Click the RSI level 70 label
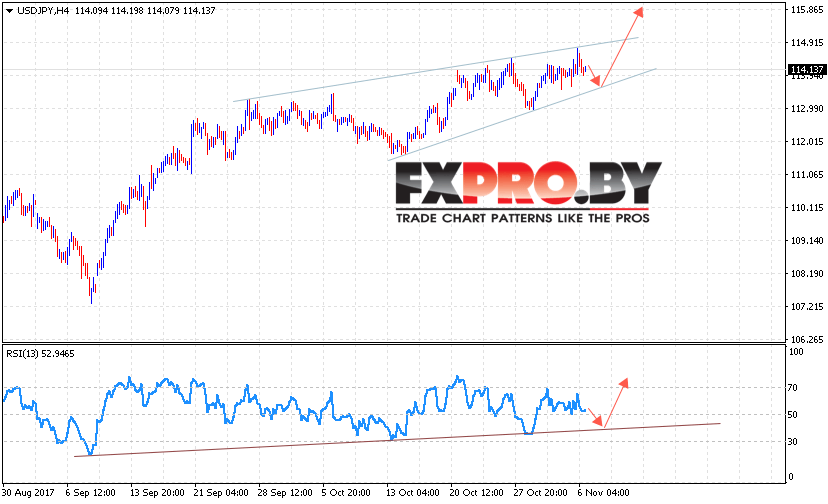 point(792,388)
